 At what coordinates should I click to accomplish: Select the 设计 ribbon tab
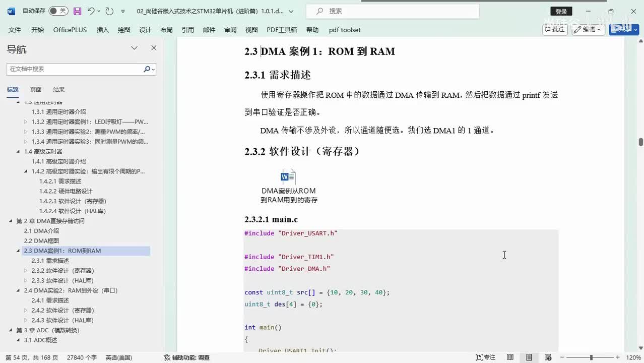[145, 30]
